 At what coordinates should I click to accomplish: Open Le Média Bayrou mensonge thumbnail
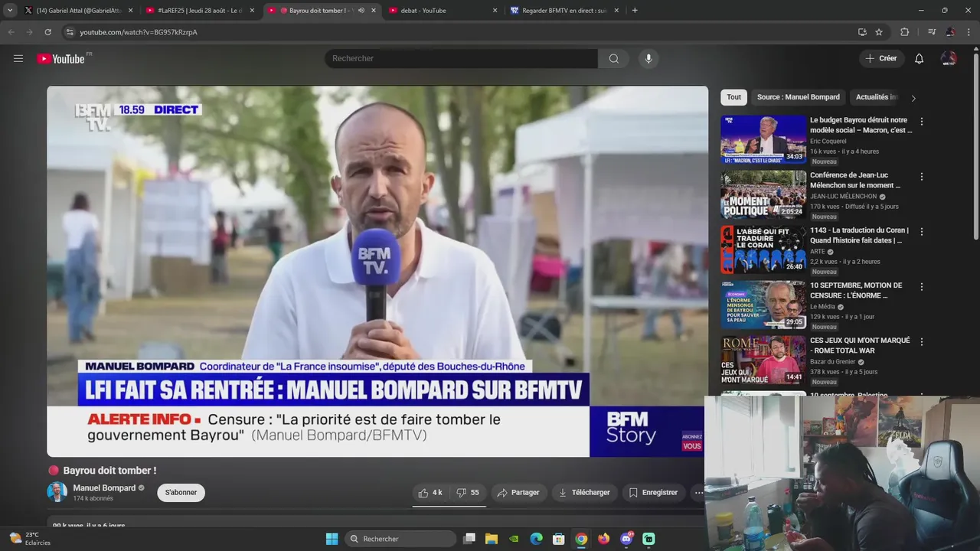pos(763,305)
